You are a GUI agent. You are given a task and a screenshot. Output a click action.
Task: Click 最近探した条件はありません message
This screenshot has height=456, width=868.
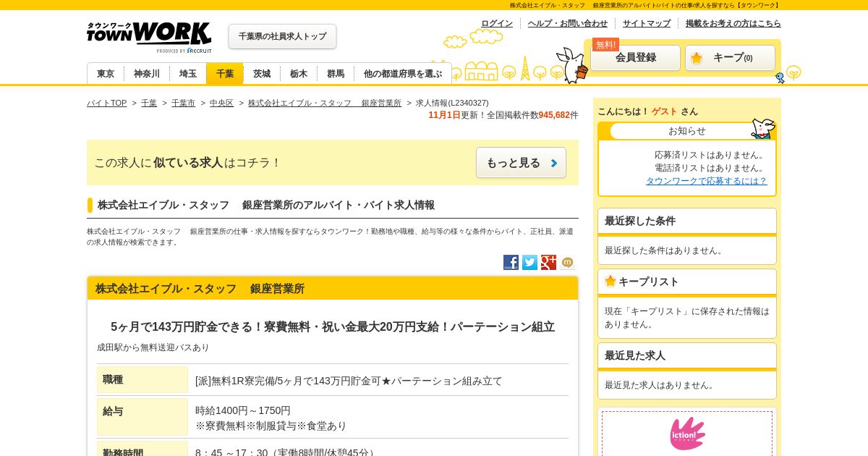(x=665, y=250)
